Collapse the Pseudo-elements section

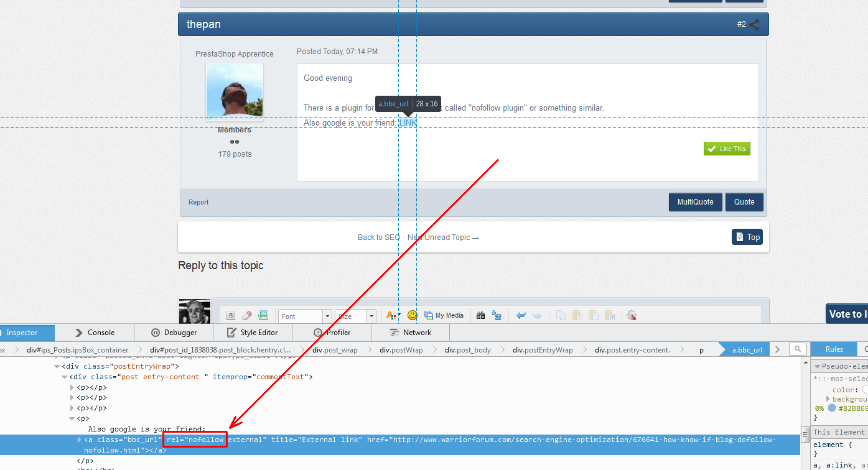(818, 367)
